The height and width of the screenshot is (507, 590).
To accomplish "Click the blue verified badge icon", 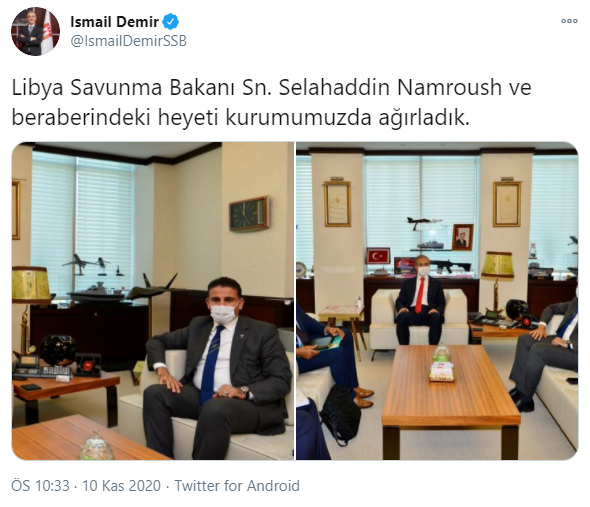I will (170, 22).
